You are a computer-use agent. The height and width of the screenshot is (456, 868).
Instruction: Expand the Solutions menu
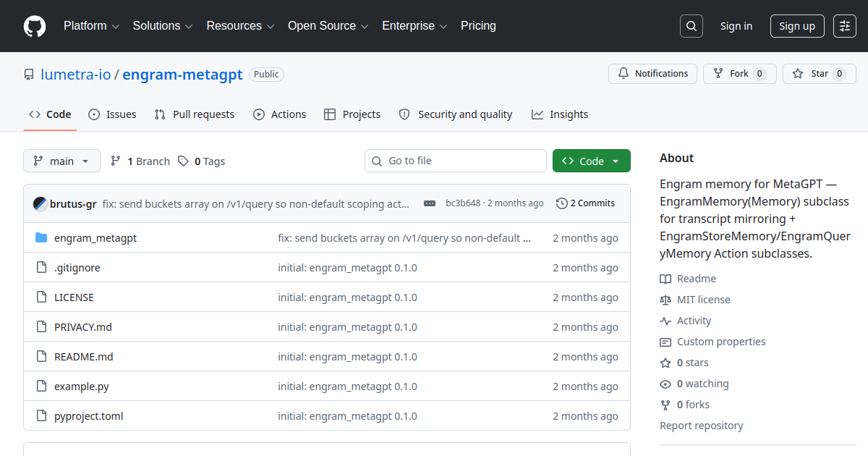(x=163, y=26)
